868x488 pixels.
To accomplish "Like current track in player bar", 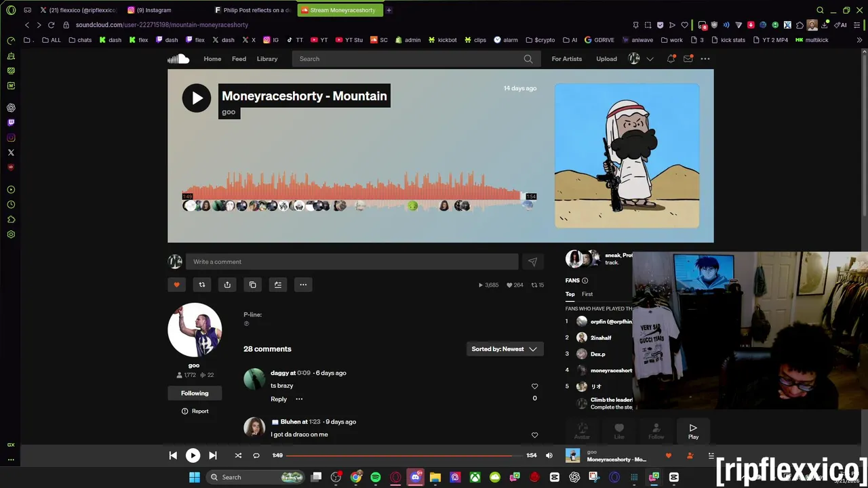I will (669, 455).
